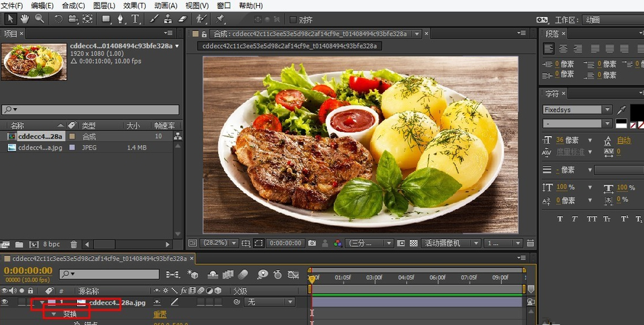Select the Zoom magnifier tool
This screenshot has height=325, width=644.
point(39,19)
